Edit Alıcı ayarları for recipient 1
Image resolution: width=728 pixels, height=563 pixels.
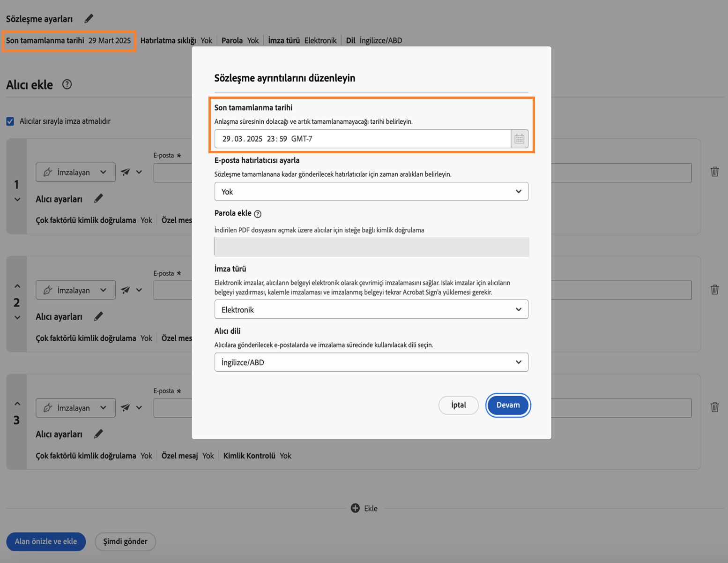(98, 199)
